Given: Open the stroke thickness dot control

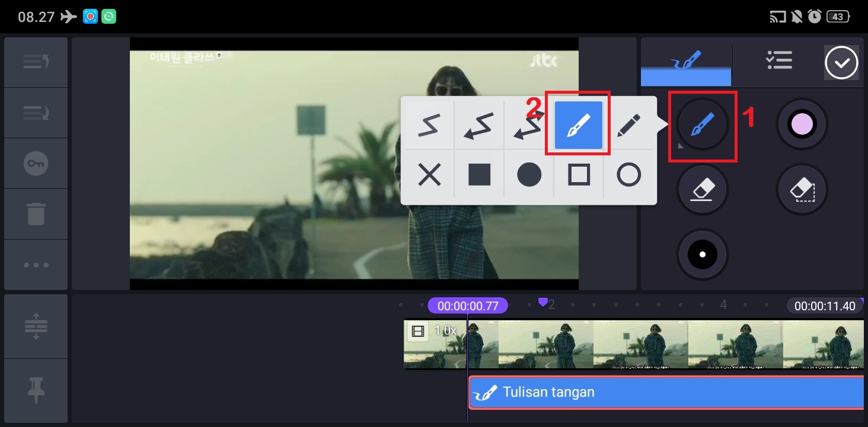Looking at the screenshot, I should tap(703, 255).
